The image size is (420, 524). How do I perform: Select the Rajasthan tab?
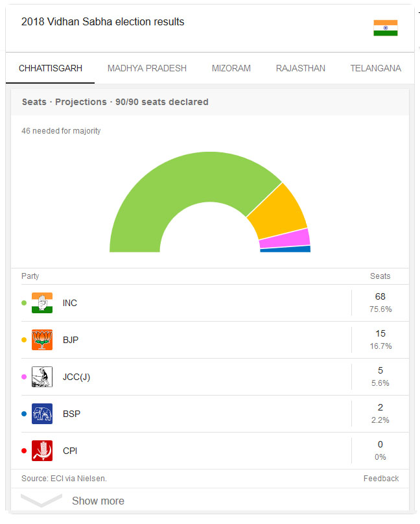point(301,68)
